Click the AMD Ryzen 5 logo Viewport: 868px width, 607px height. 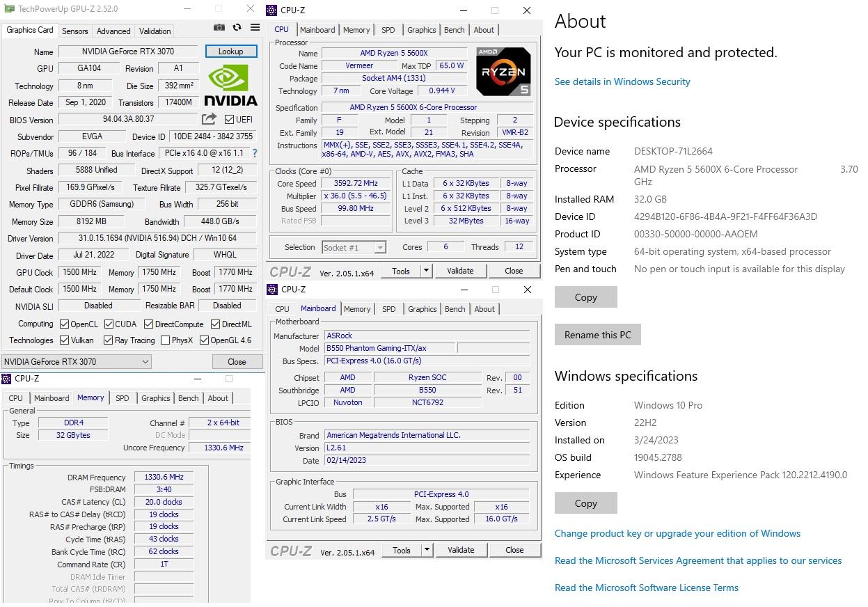click(503, 71)
